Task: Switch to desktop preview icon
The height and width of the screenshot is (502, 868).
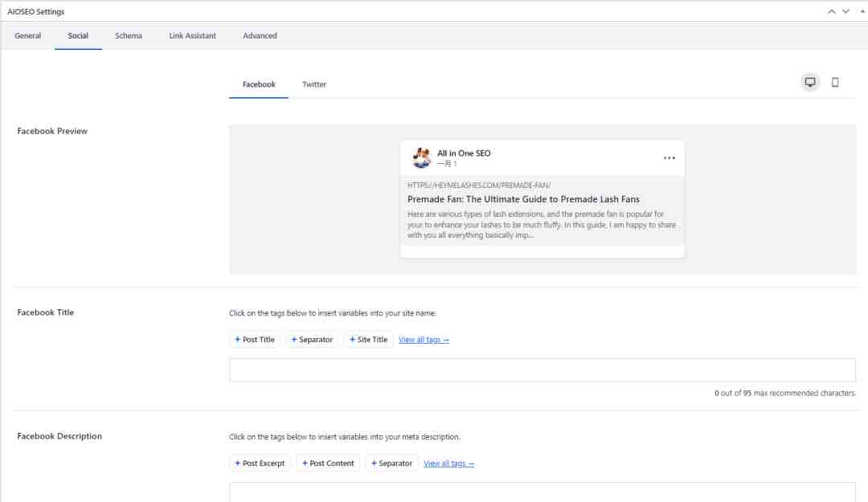Action: pyautogui.click(x=810, y=83)
